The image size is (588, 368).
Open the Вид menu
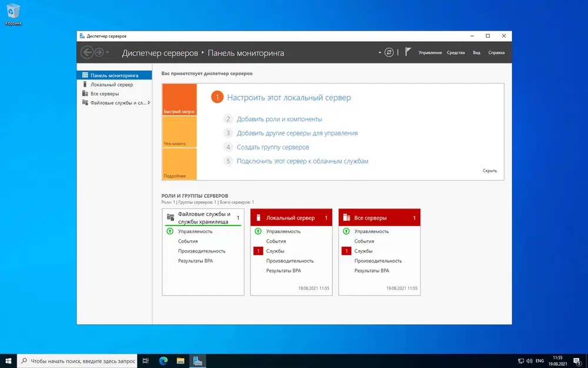[476, 52]
